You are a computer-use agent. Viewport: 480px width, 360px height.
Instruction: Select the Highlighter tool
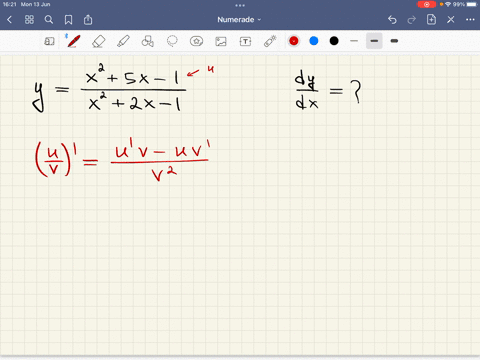point(123,41)
